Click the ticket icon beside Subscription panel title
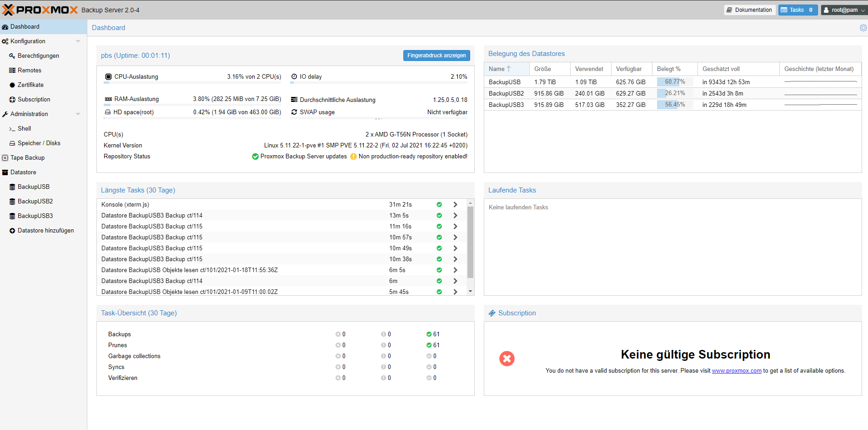The height and width of the screenshot is (430, 868). [x=492, y=313]
